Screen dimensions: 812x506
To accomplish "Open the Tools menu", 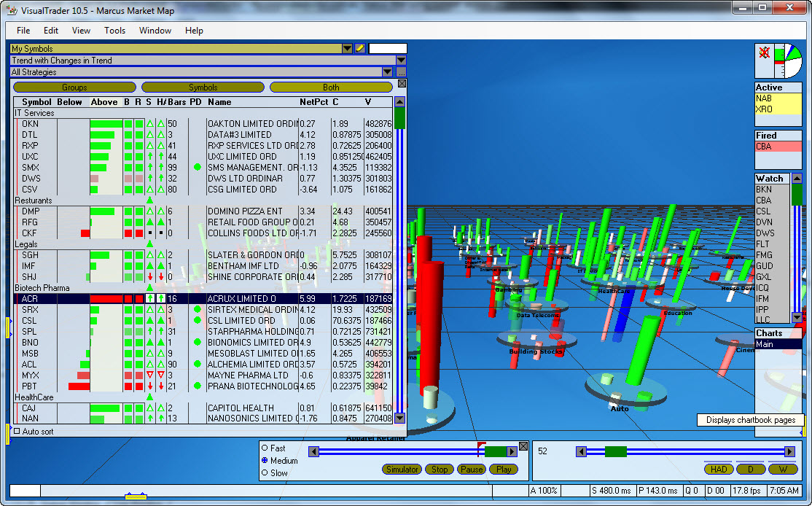I will 114,31.
